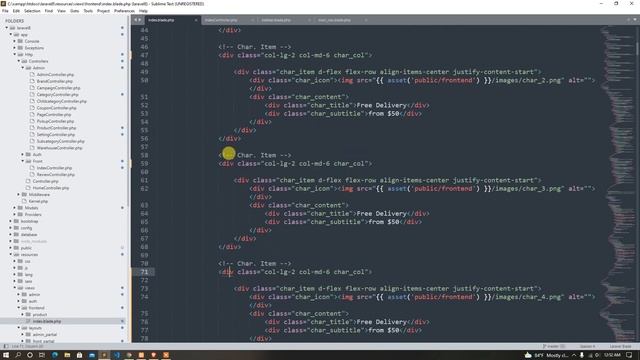Image resolution: width=640 pixels, height=360 pixels.
Task: Open WarehouseController.php in the sidebar
Action: pos(59,148)
